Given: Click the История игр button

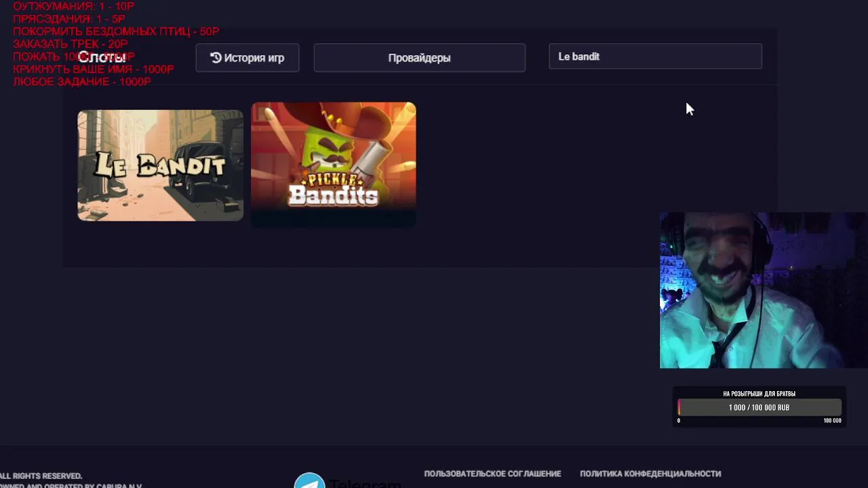Looking at the screenshot, I should 248,58.
